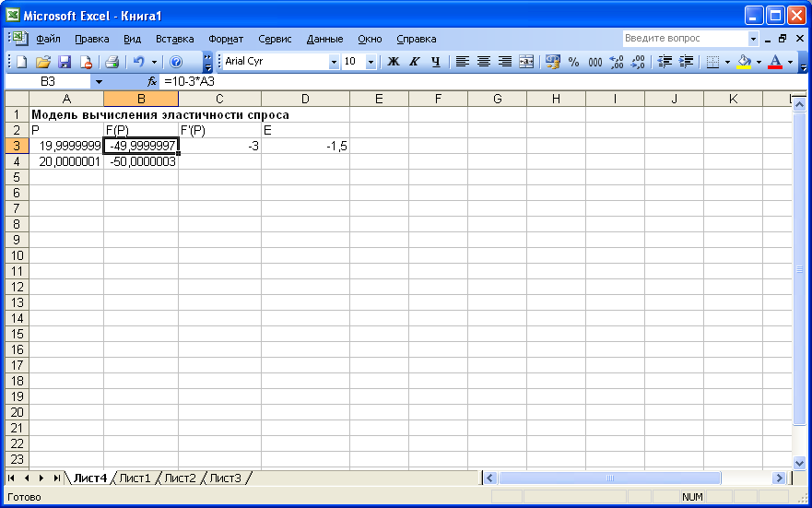Screen dimensions: 812x508
Task: Click the Decrease Indent icon
Action: (x=665, y=62)
